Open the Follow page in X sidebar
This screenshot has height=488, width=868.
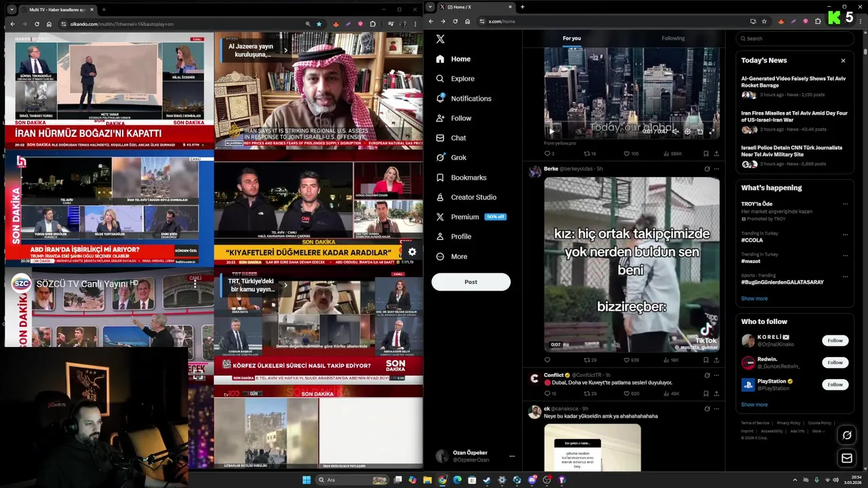[454, 118]
